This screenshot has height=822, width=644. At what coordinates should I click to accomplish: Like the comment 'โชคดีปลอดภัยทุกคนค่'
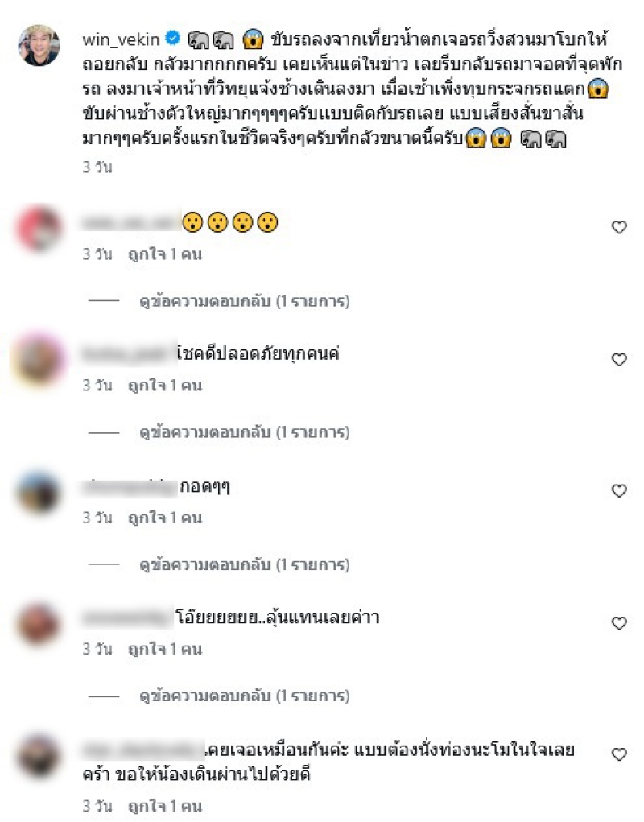click(619, 360)
